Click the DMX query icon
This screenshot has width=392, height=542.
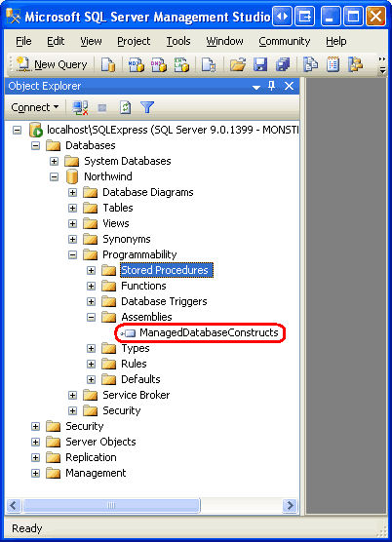click(x=158, y=64)
